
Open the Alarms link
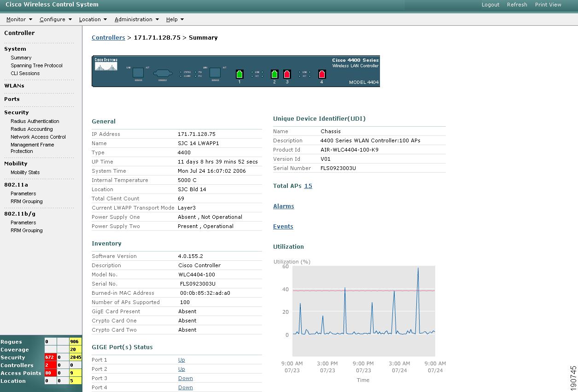tap(284, 206)
